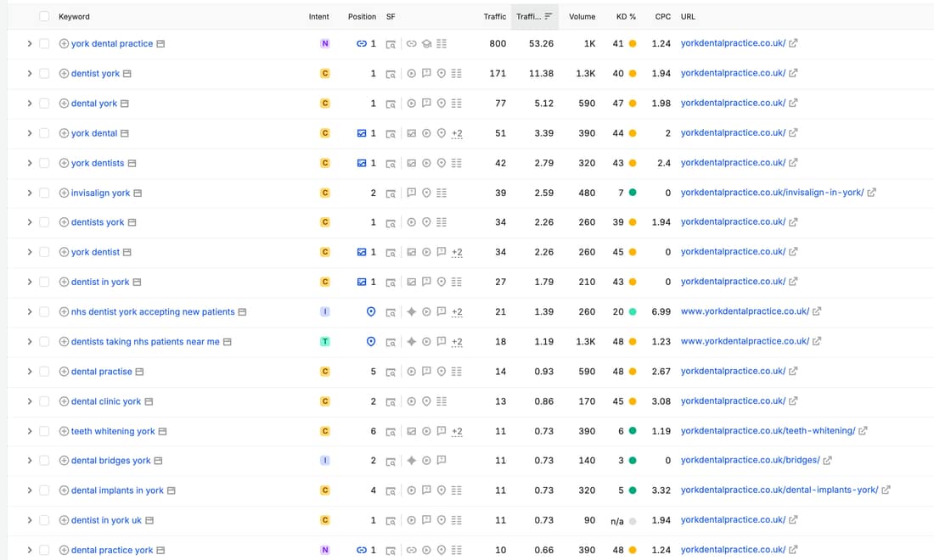Open external link icon next to invisalign-in-york URL
This screenshot has width=934, height=560.
[871, 193]
